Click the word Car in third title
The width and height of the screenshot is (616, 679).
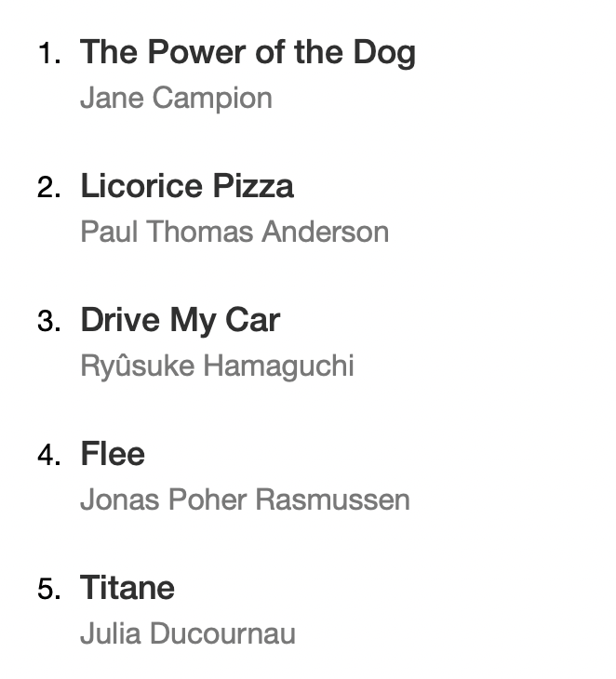251,321
